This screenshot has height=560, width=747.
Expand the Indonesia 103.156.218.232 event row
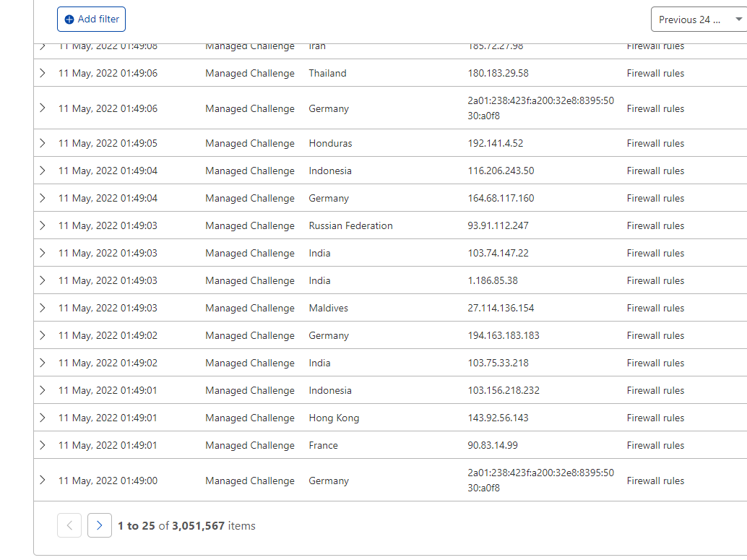(43, 390)
